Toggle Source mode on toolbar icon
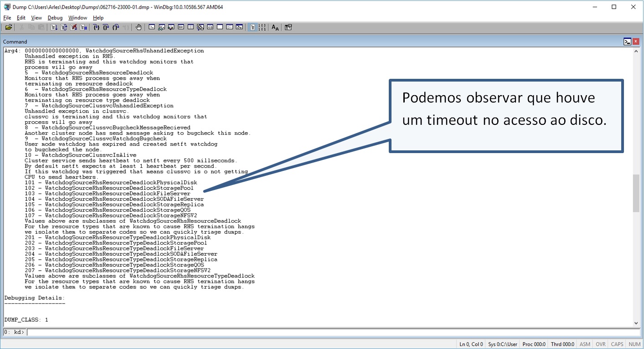Viewport: 644px width, 349px height. (252, 27)
